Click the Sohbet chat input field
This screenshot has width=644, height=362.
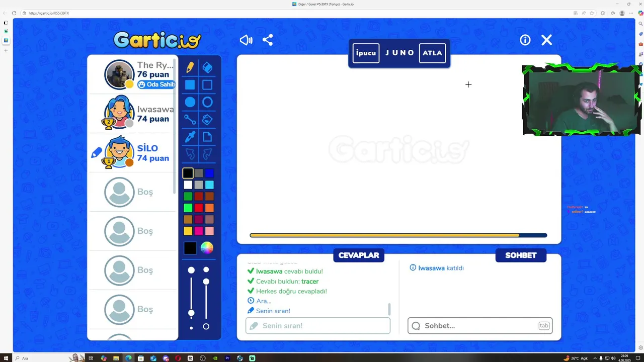(x=480, y=325)
